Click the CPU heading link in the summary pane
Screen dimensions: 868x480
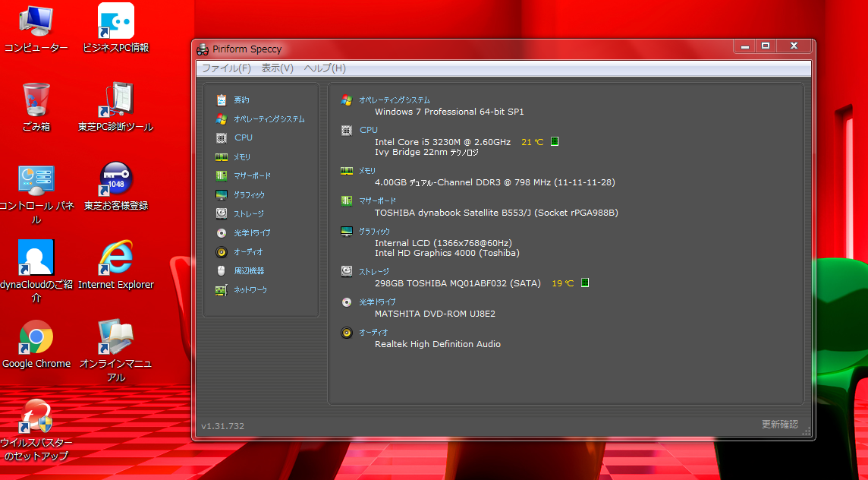[369, 130]
